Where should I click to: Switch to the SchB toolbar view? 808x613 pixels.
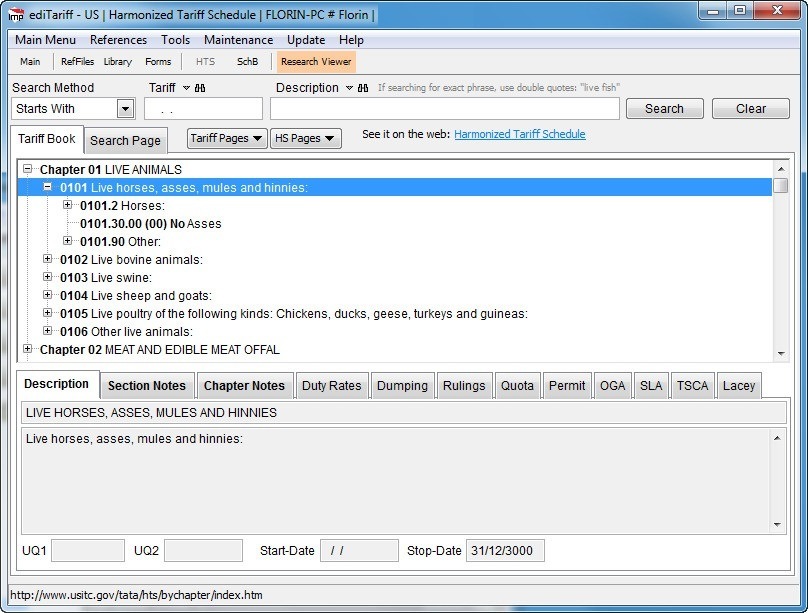[x=247, y=61]
